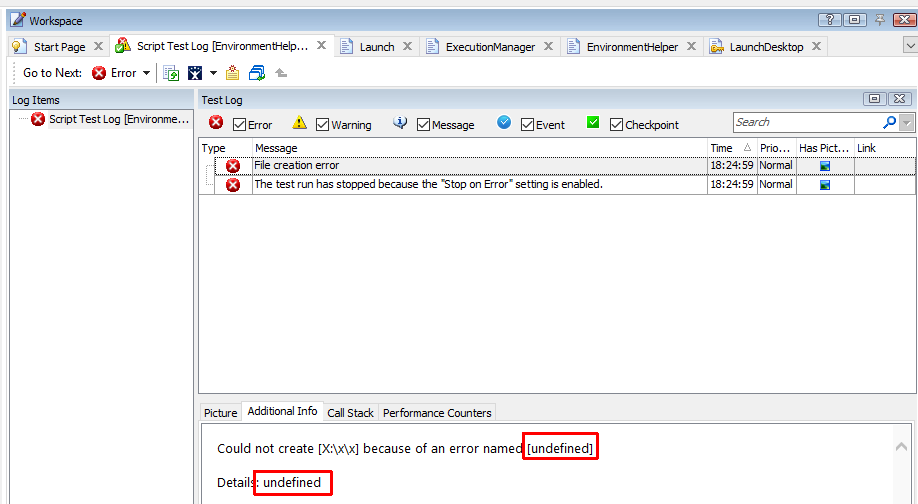Screen dimensions: 918x504
Task: Close the Script Test Log tab
Action: [x=321, y=45]
